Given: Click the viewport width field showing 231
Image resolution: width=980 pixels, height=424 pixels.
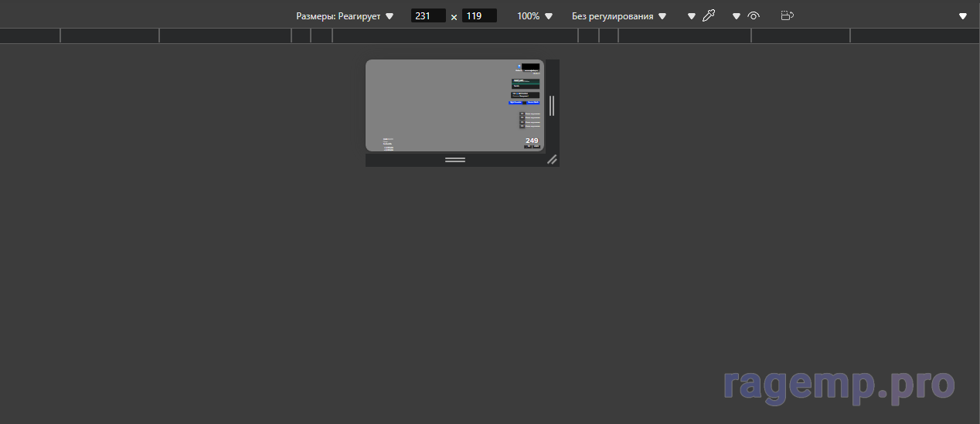Looking at the screenshot, I should tap(428, 16).
